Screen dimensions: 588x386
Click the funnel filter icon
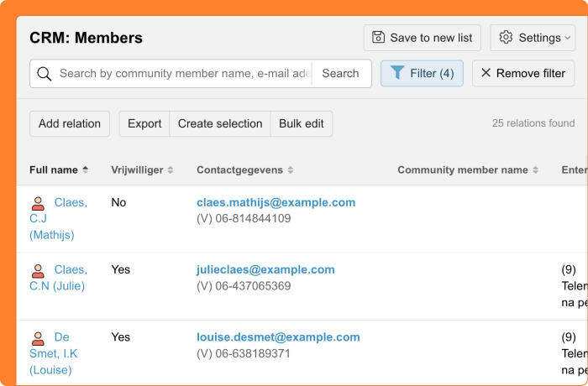click(x=397, y=73)
